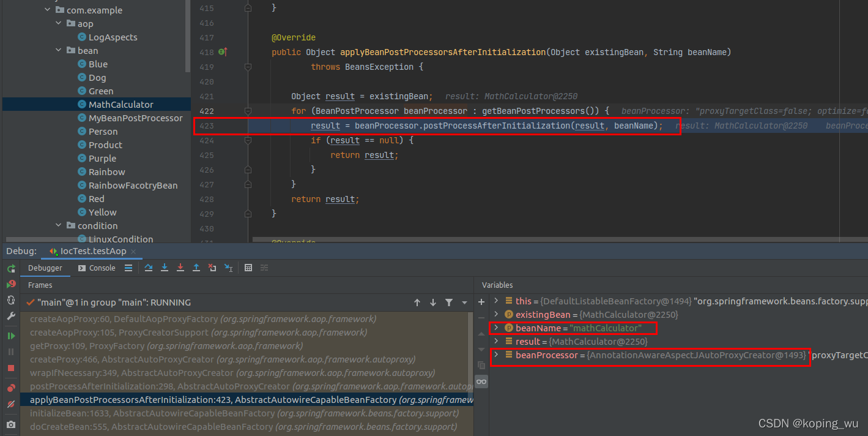Select the Person class
This screenshot has height=436, width=868.
[103, 132]
